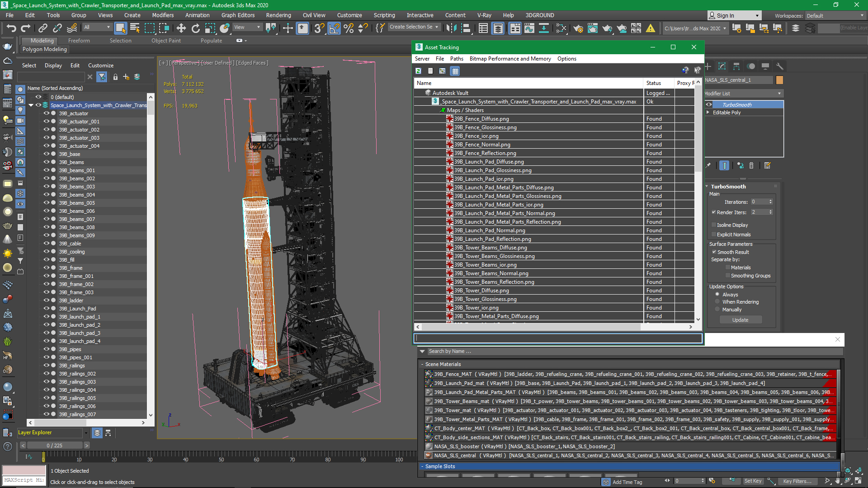868x488 pixels.
Task: Open Bitmap Performance and Memory menu
Action: [x=510, y=58]
